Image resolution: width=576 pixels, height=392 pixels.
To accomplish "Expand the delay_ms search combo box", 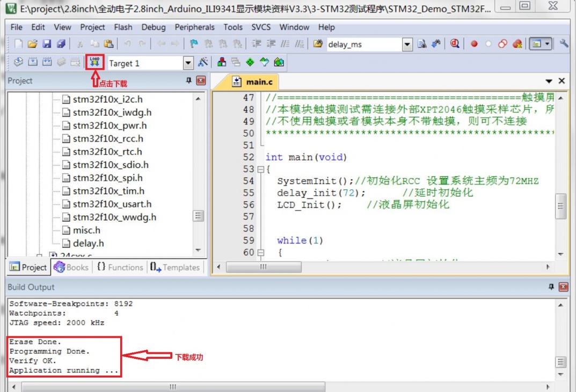I will [407, 45].
